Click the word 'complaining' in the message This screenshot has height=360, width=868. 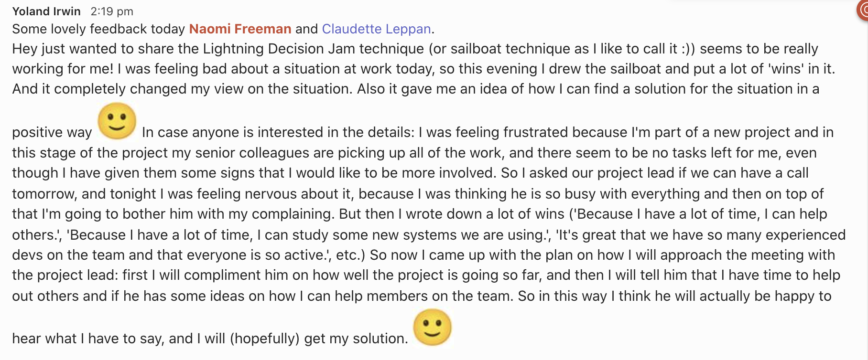[292, 214]
